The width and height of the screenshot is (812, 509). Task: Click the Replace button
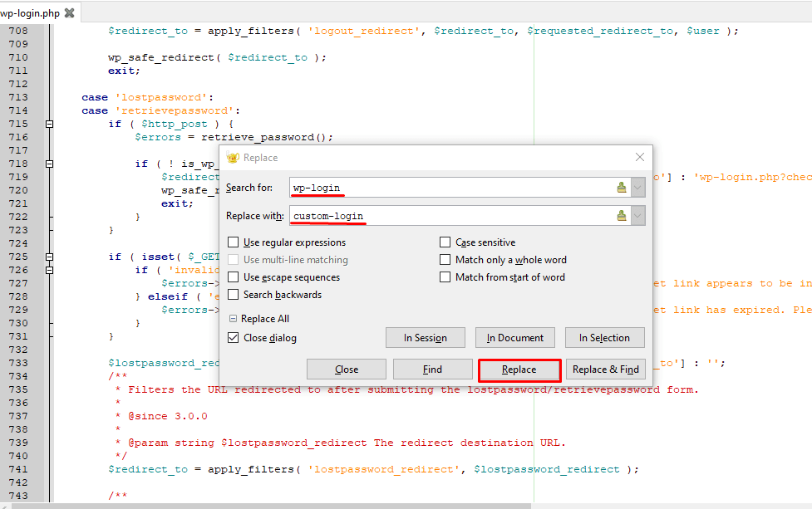coord(519,370)
